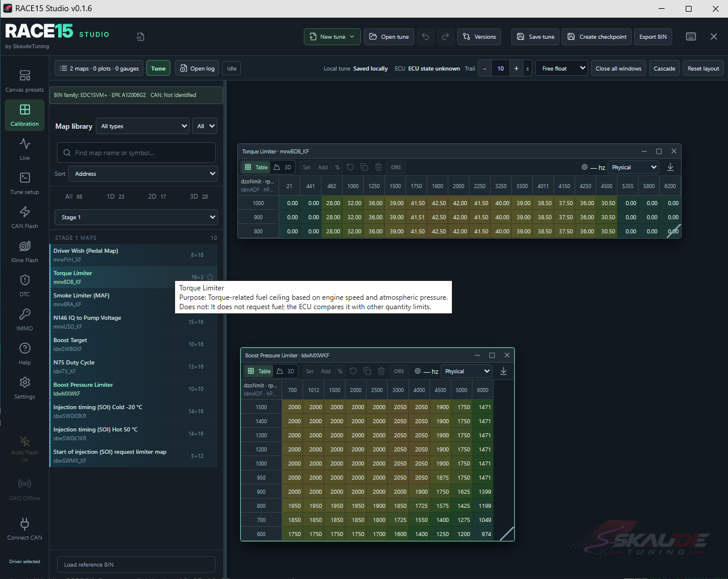Image resolution: width=728 pixels, height=579 pixels.
Task: Open the DTC section
Action: click(x=25, y=286)
